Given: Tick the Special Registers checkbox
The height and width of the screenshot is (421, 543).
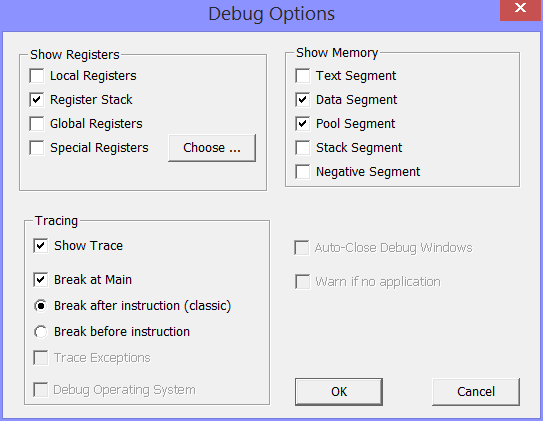Looking at the screenshot, I should [37, 148].
